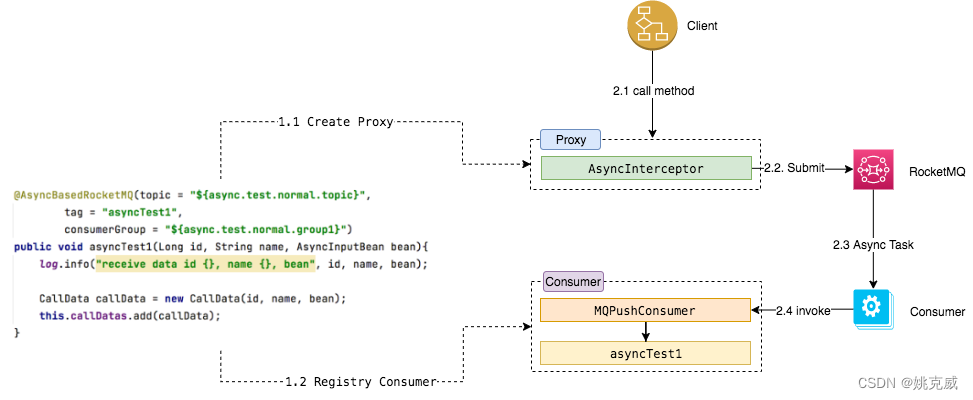Click the blue Consumer gear icon
The width and height of the screenshot is (973, 400).
(873, 309)
